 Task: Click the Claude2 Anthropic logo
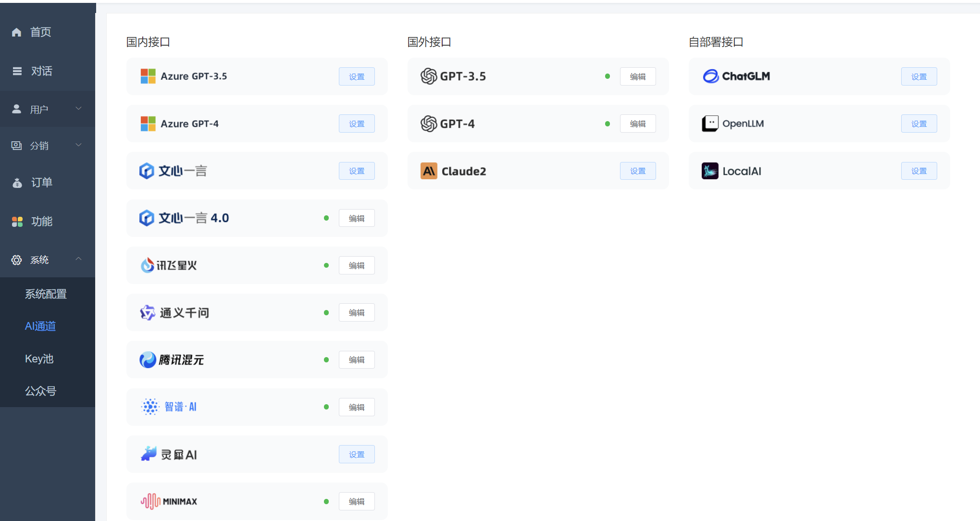pos(429,171)
